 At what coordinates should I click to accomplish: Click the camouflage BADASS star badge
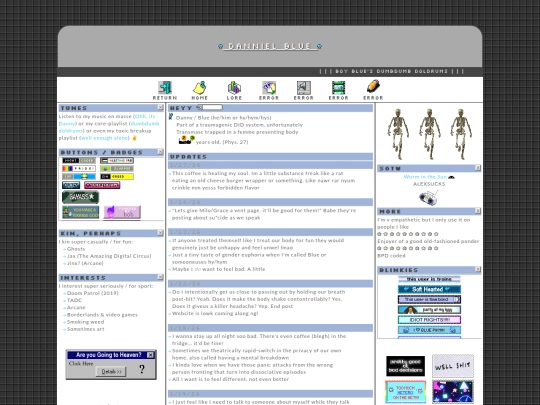point(81,197)
